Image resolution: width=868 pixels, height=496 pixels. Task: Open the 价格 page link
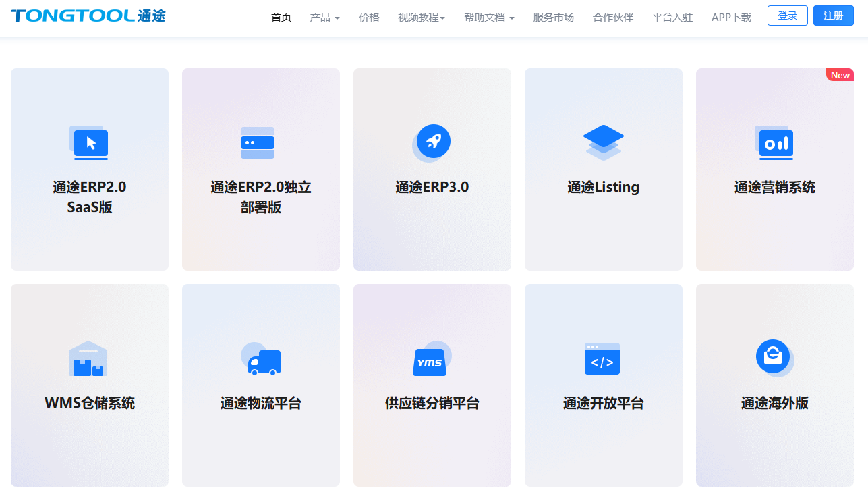tap(370, 17)
